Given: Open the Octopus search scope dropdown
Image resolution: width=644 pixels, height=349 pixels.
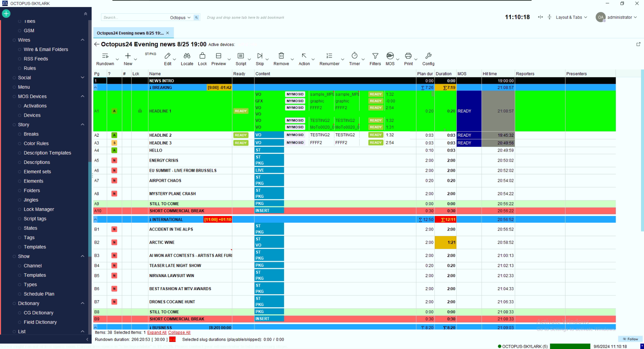Looking at the screenshot, I should 181,18.
